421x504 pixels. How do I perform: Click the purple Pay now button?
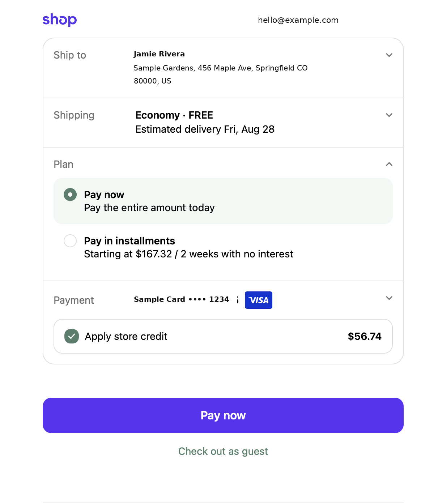(x=223, y=415)
